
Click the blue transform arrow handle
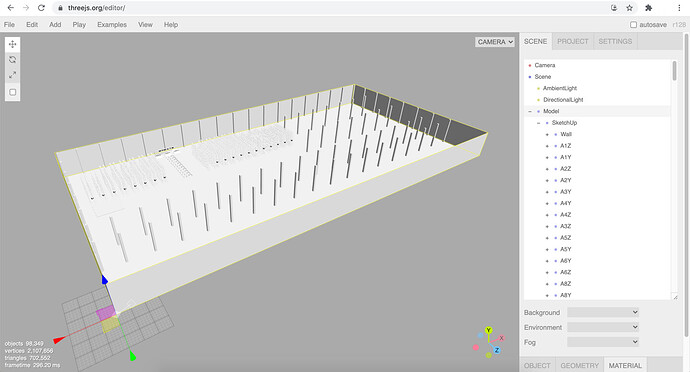(x=105, y=280)
